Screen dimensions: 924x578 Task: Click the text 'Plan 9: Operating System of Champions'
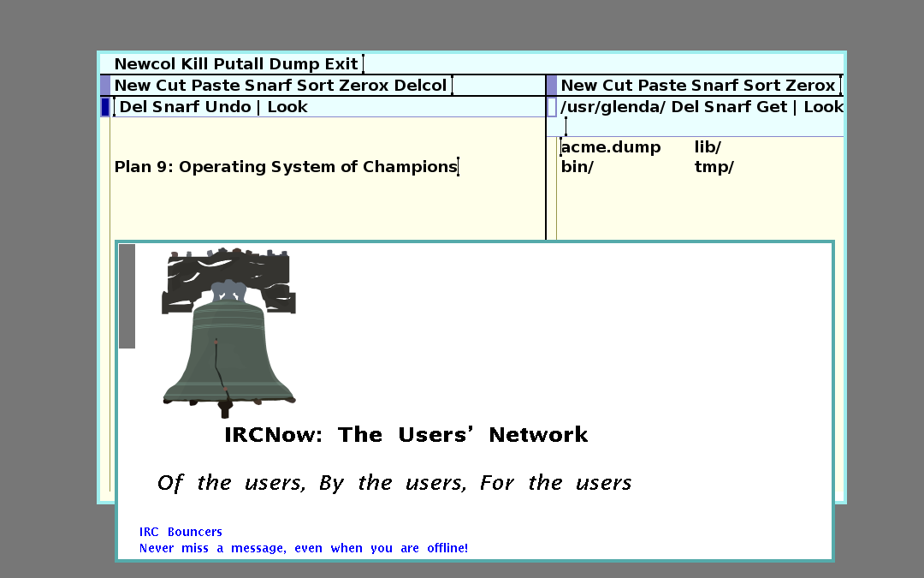(286, 167)
